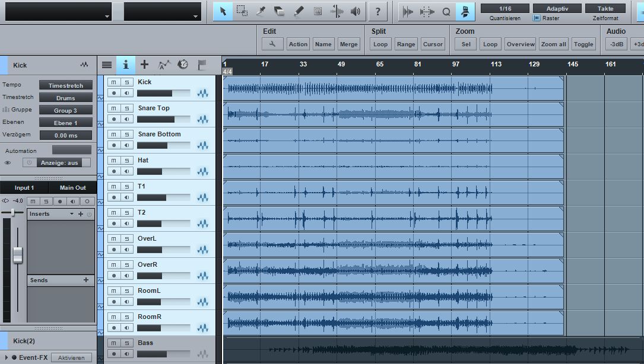Click Split Cursor button
This screenshot has width=644, height=364.
click(x=433, y=44)
